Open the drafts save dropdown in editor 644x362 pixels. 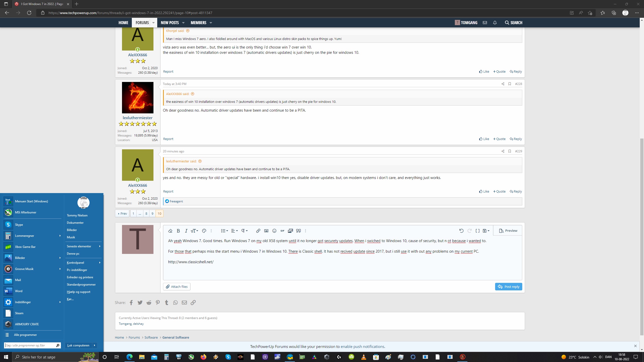coord(486,231)
